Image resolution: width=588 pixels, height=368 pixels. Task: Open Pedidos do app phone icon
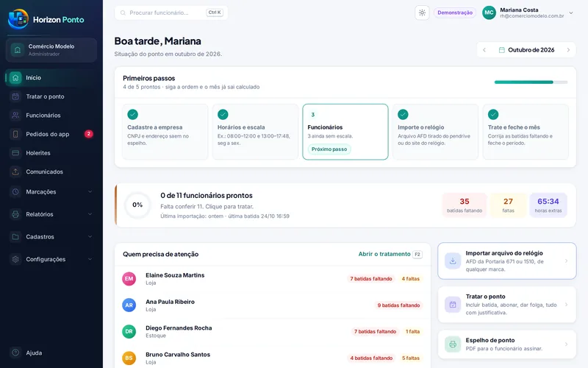click(15, 134)
